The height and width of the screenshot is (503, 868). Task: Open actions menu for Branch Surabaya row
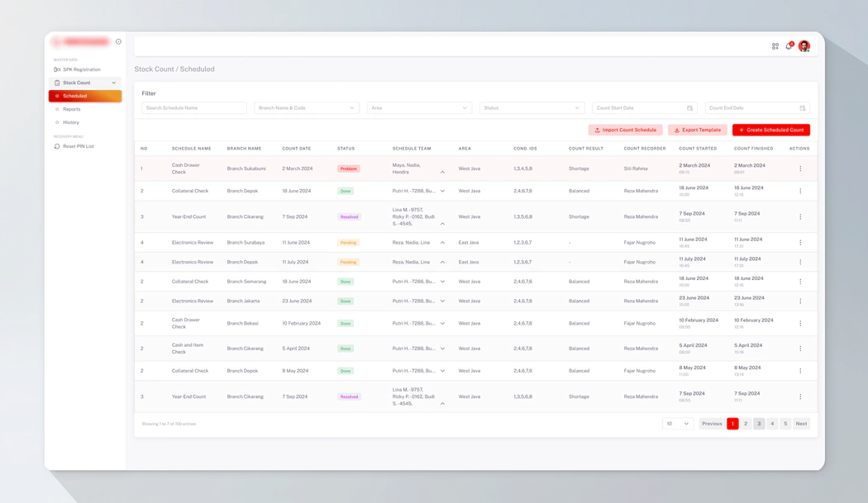800,242
